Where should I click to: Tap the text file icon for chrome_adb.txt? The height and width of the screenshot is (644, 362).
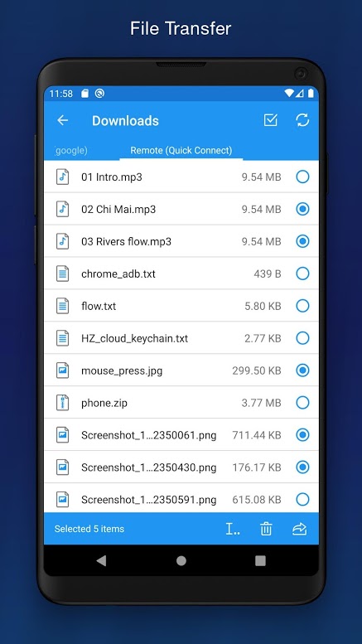pos(62,274)
